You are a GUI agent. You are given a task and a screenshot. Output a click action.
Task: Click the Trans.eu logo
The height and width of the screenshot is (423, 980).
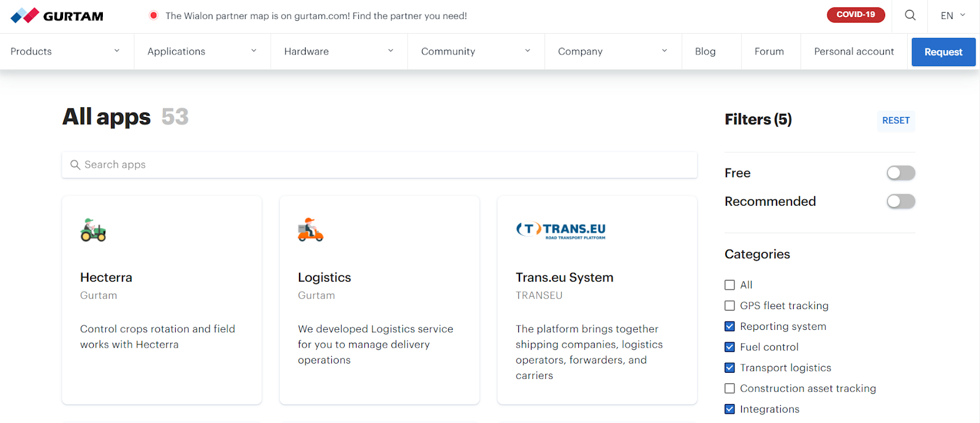click(x=560, y=230)
